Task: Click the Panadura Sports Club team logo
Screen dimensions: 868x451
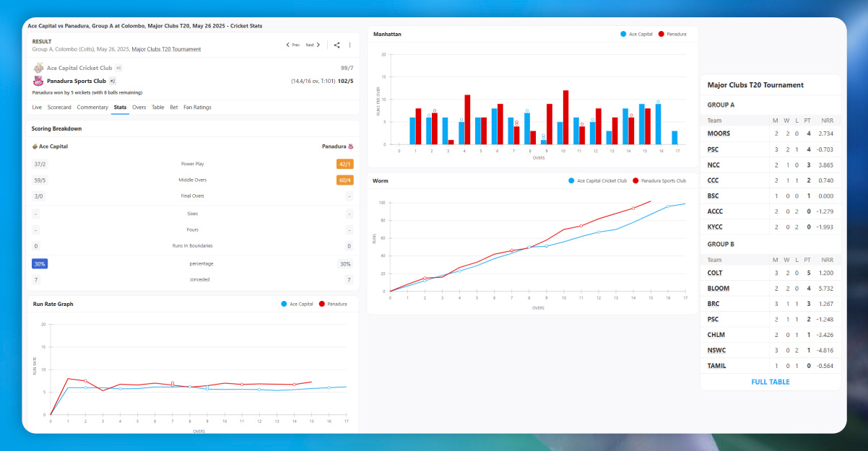Action: 38,81
